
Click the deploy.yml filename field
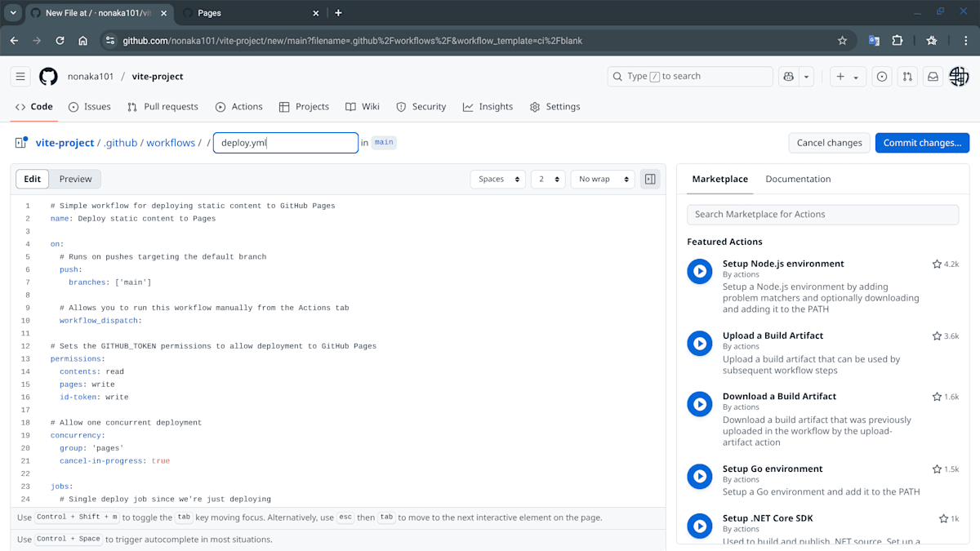[286, 143]
